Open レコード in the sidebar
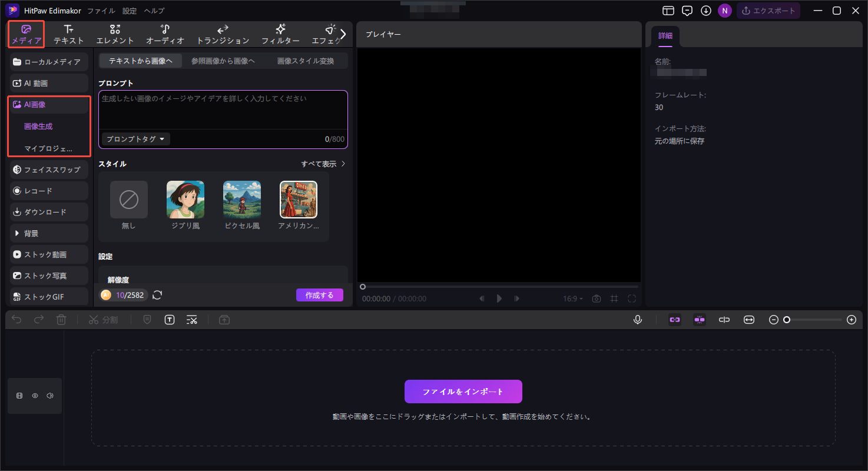Viewport: 868px width, 471px height. [49, 191]
